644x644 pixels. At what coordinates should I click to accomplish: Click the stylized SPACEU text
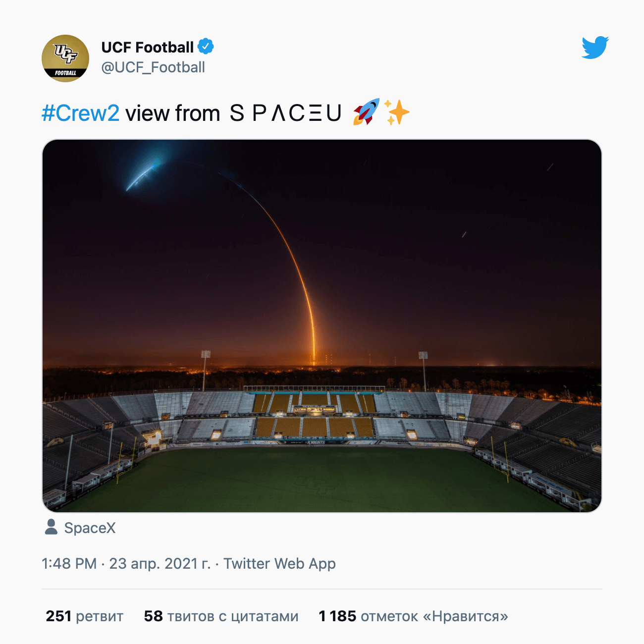285,113
